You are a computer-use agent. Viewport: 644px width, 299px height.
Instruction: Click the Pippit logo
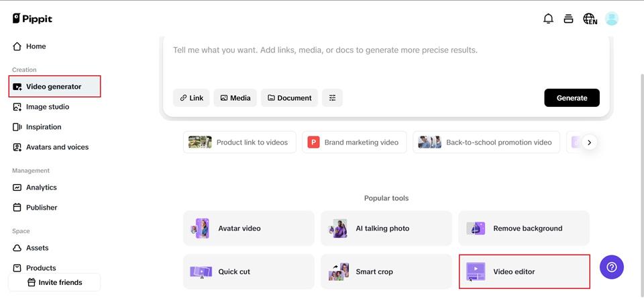(32, 19)
